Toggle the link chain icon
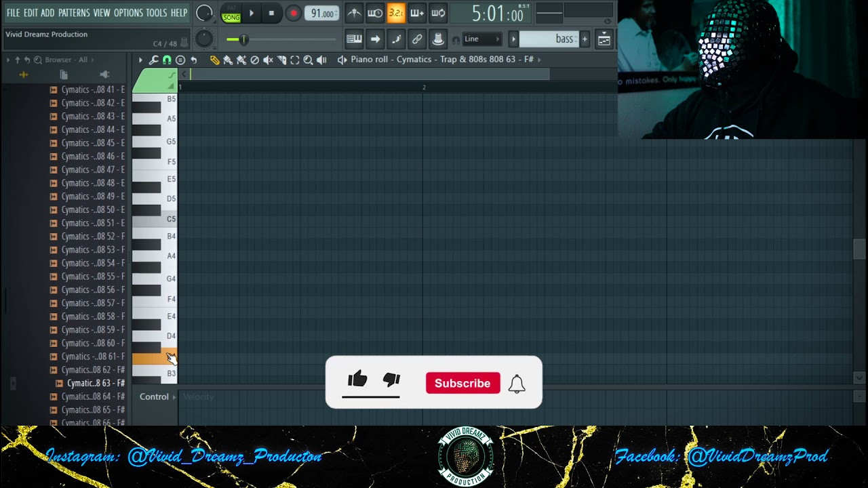The height and width of the screenshot is (488, 868). tap(417, 39)
